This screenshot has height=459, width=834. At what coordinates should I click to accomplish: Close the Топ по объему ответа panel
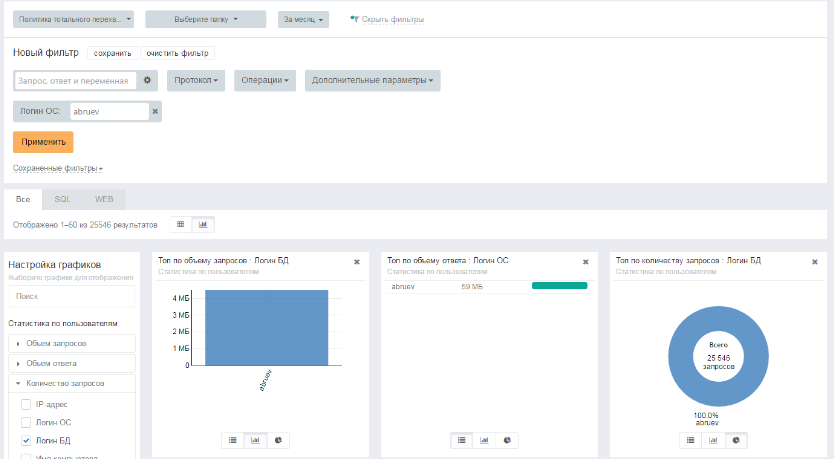(586, 262)
